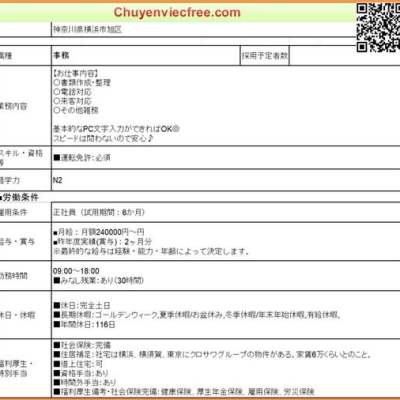This screenshot has width=400, height=400.
Task: Click the ■借上住宅:可 line
Action: click(78, 364)
